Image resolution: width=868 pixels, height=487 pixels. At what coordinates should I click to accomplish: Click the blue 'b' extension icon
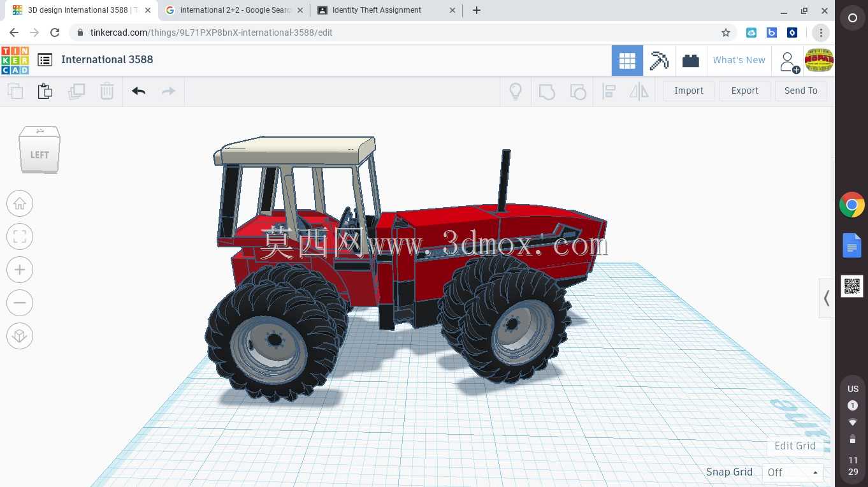pyautogui.click(x=772, y=33)
